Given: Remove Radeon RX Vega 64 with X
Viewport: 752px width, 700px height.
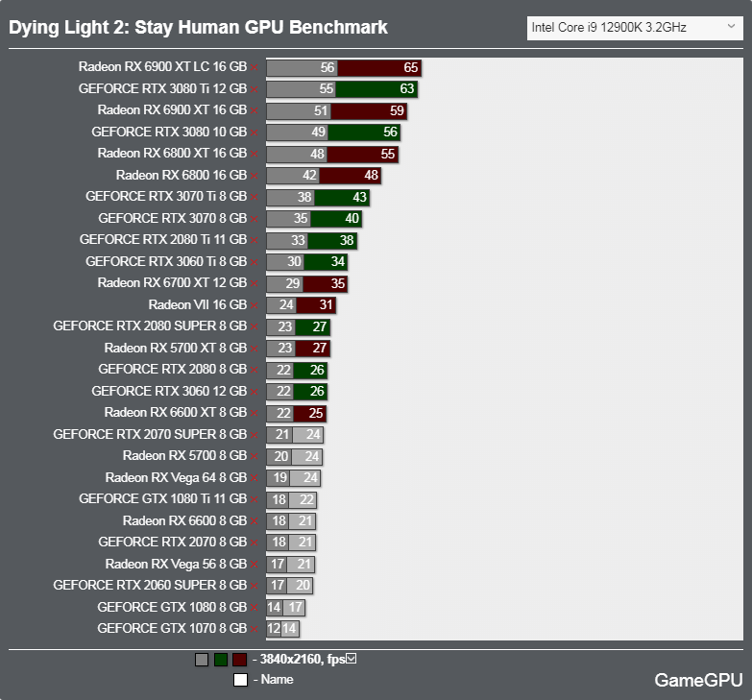Looking at the screenshot, I should tap(255, 478).
